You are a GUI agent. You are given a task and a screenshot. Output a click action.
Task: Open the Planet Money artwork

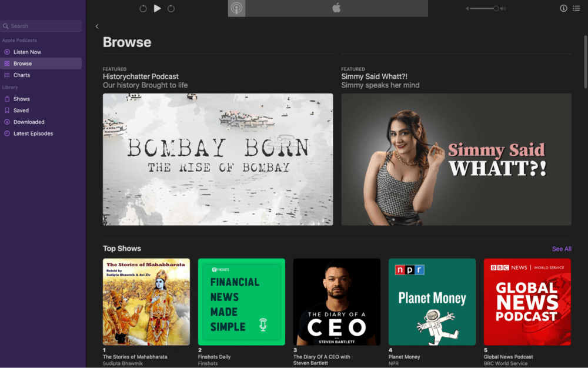tap(432, 302)
